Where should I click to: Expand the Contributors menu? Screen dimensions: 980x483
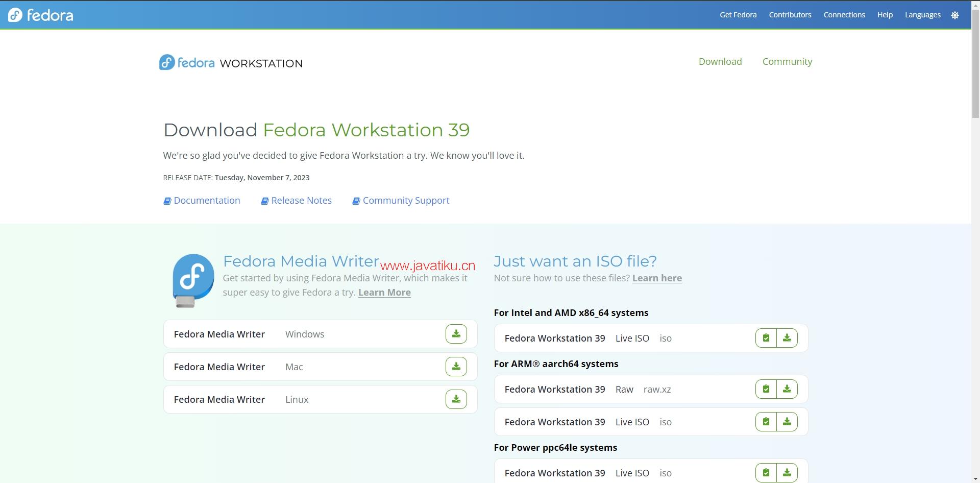(790, 15)
